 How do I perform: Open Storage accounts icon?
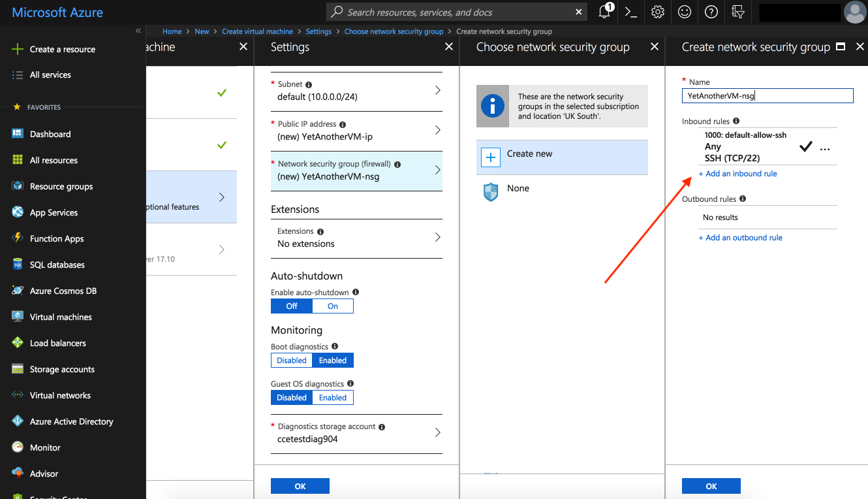click(18, 369)
